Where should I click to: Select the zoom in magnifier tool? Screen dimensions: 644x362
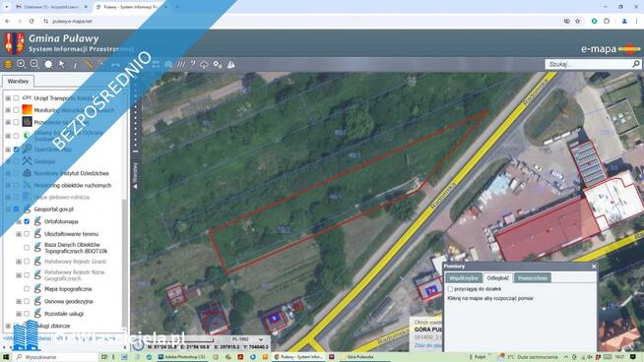click(21, 64)
